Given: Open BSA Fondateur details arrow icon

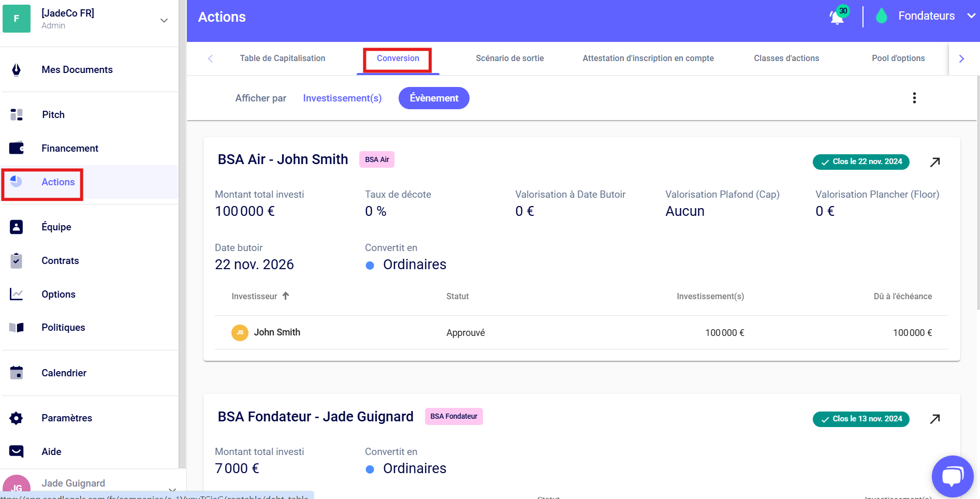Looking at the screenshot, I should [x=934, y=419].
